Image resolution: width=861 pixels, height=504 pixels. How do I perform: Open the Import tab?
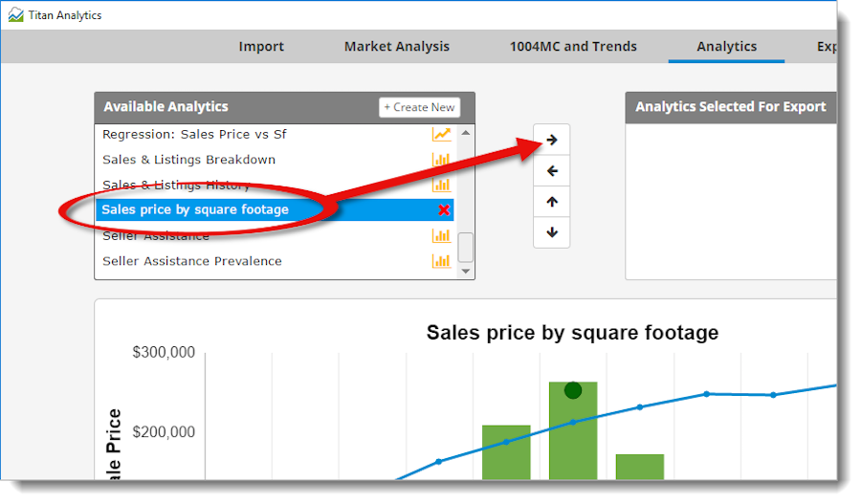point(261,47)
